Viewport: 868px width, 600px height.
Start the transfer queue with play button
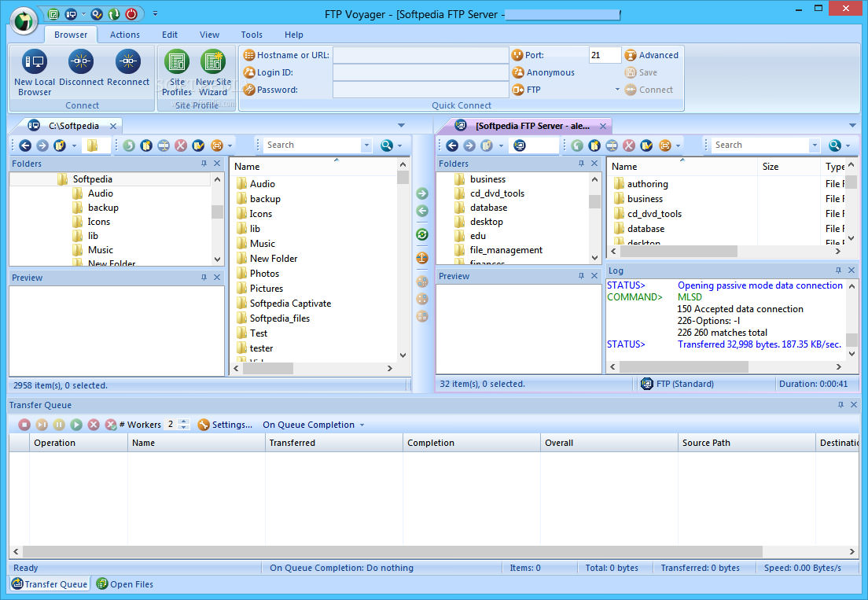pyautogui.click(x=76, y=425)
